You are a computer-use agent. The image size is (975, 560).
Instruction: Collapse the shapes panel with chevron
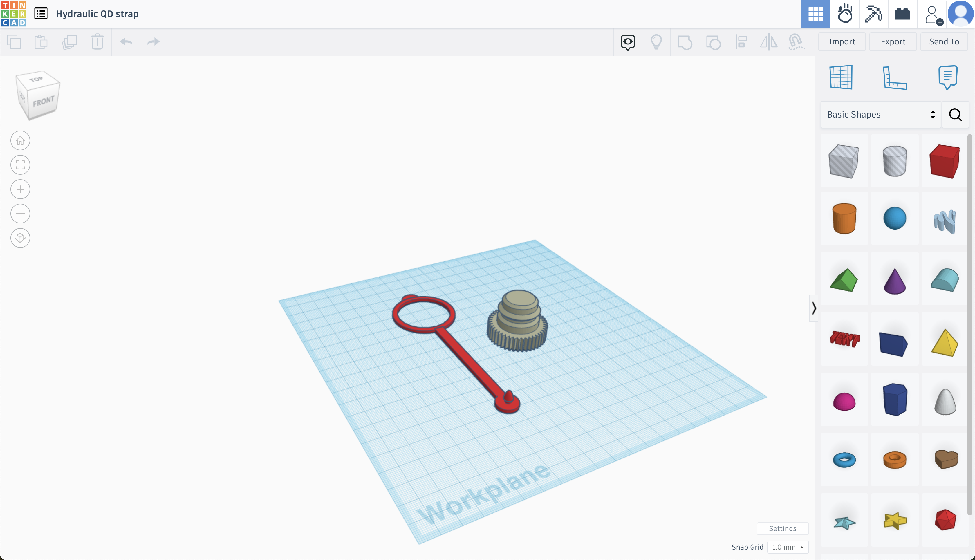(814, 308)
